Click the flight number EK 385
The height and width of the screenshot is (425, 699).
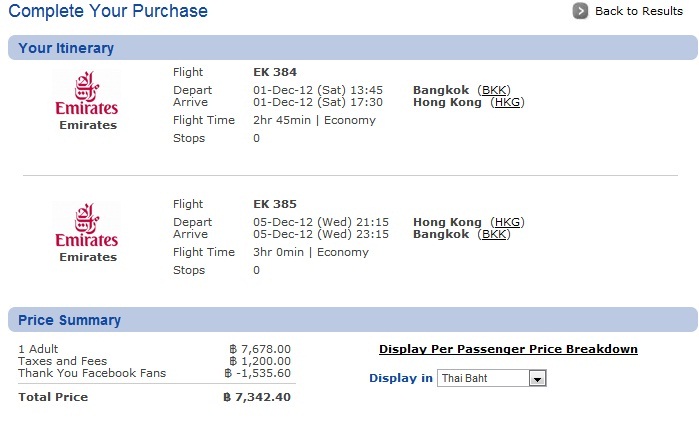coord(275,204)
